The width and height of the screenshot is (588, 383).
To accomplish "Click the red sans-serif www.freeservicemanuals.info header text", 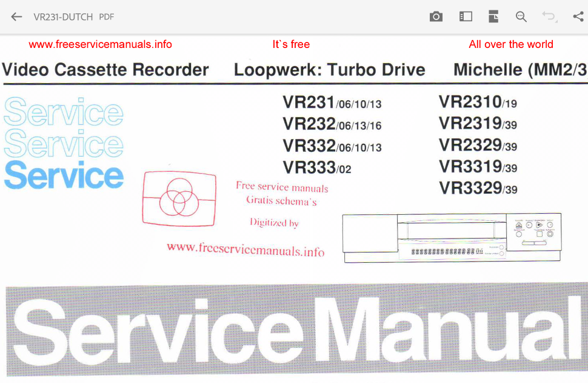I will click(x=100, y=44).
